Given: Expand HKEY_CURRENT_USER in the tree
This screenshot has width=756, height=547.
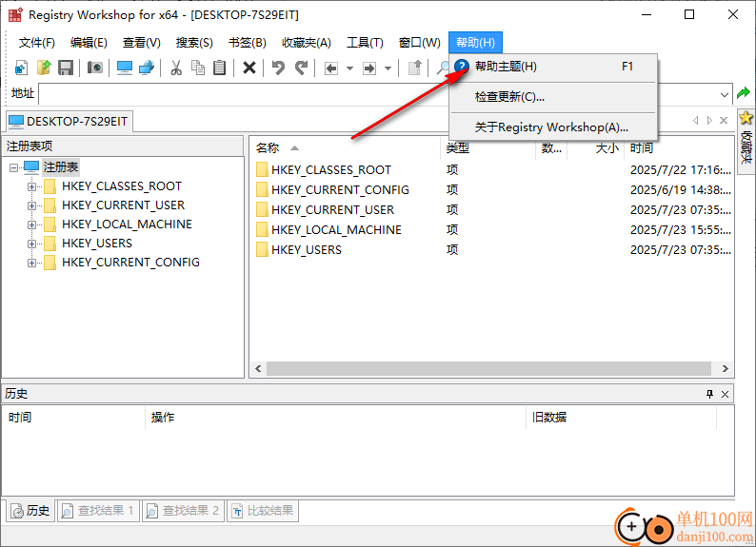Looking at the screenshot, I should point(31,205).
